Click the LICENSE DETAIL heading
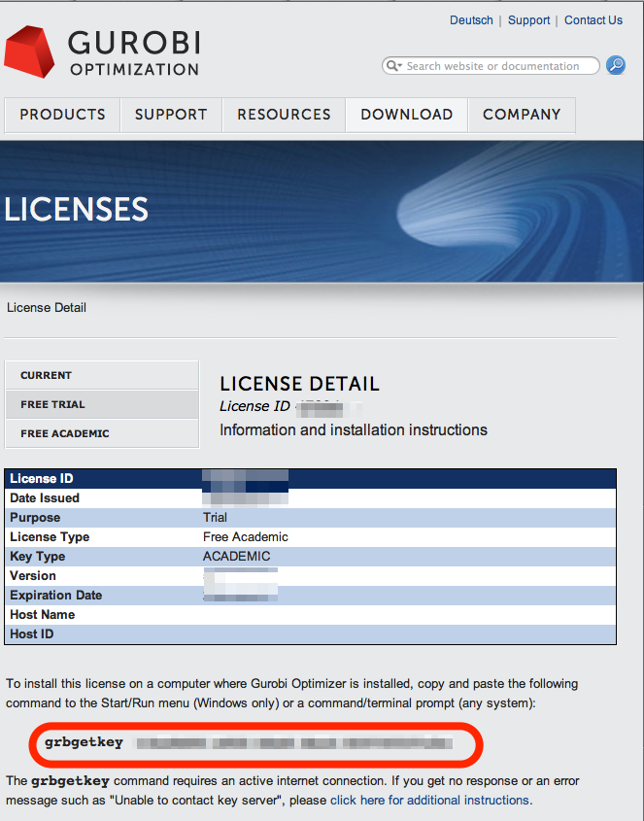 pyautogui.click(x=299, y=384)
